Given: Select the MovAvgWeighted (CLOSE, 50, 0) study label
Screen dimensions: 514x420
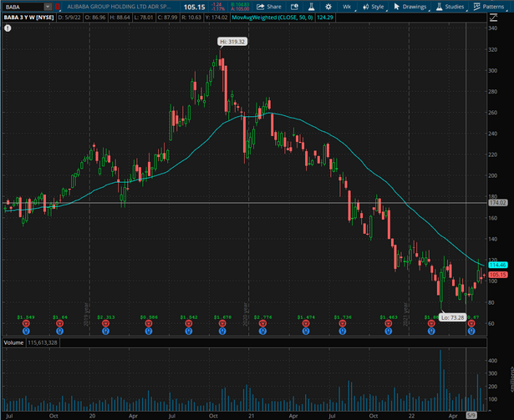Looking at the screenshot, I should [x=272, y=18].
